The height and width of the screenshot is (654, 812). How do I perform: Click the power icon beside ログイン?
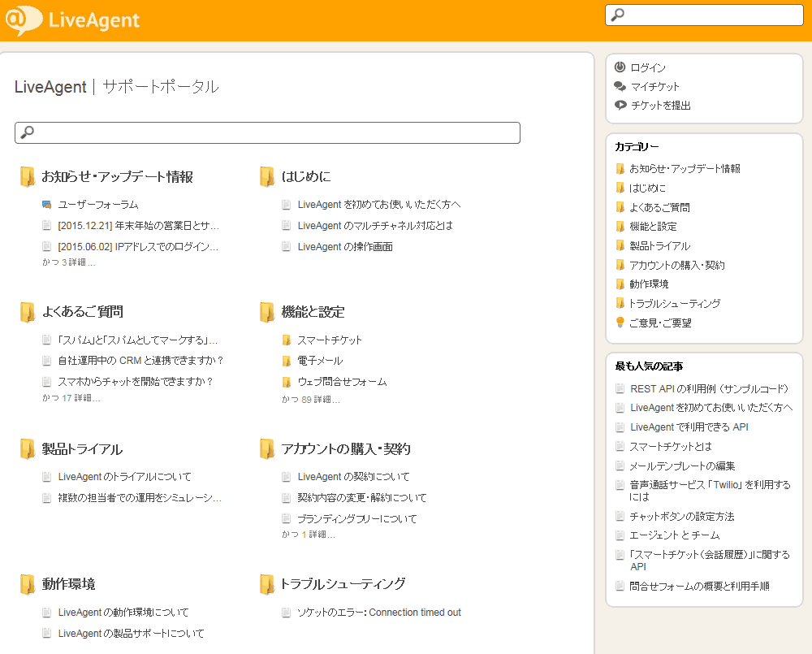620,67
